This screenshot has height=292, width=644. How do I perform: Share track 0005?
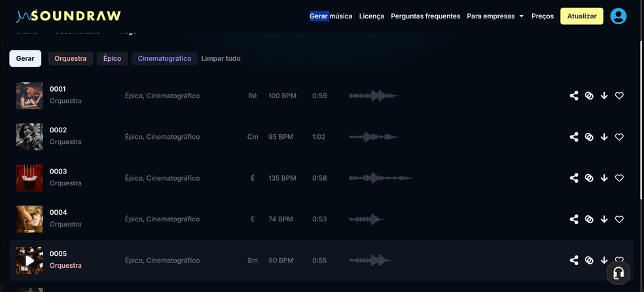click(574, 260)
